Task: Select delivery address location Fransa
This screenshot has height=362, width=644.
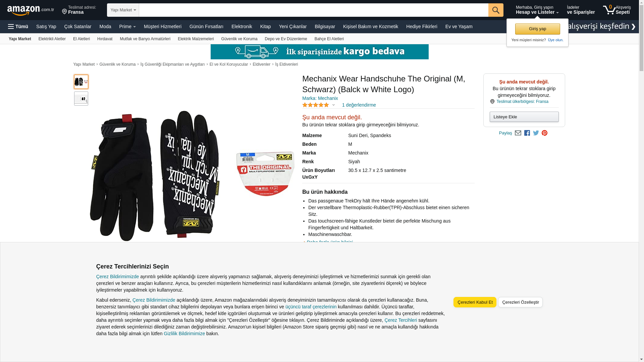Action: (x=79, y=10)
